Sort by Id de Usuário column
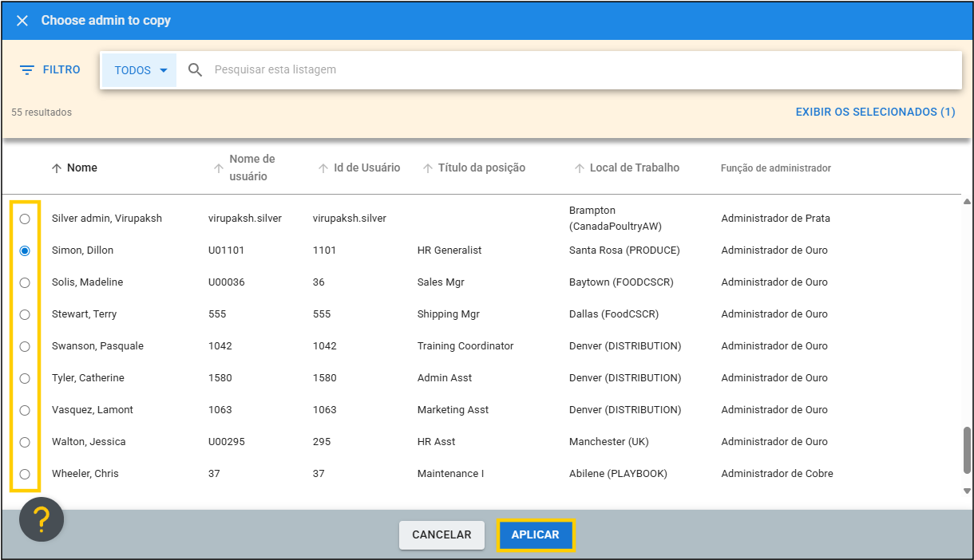Viewport: 974px width, 560px height. [x=359, y=168]
